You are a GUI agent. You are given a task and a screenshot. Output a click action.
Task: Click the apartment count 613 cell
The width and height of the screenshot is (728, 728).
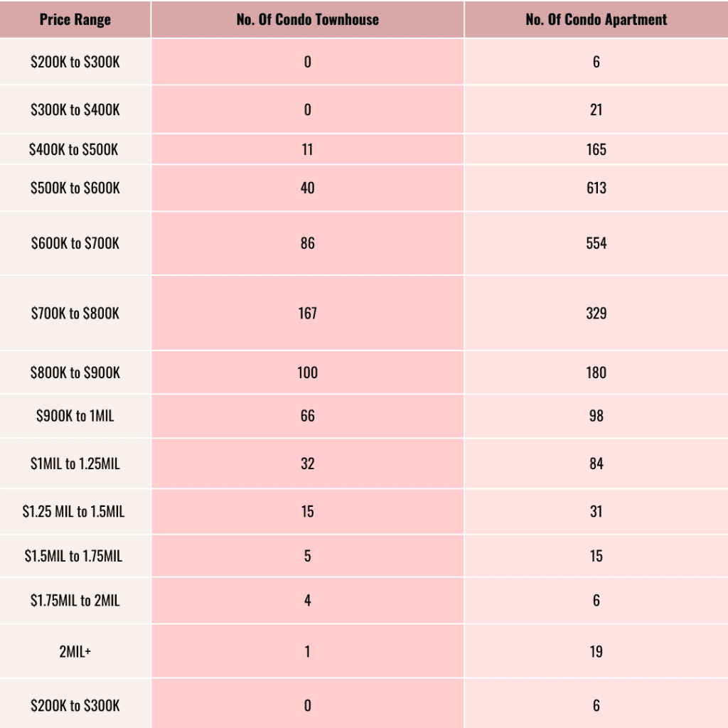[x=596, y=188]
